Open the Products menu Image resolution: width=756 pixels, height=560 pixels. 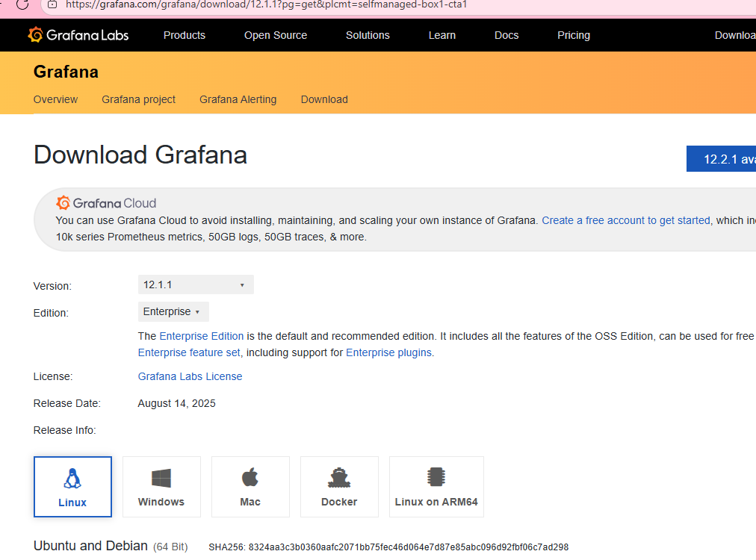coord(185,35)
